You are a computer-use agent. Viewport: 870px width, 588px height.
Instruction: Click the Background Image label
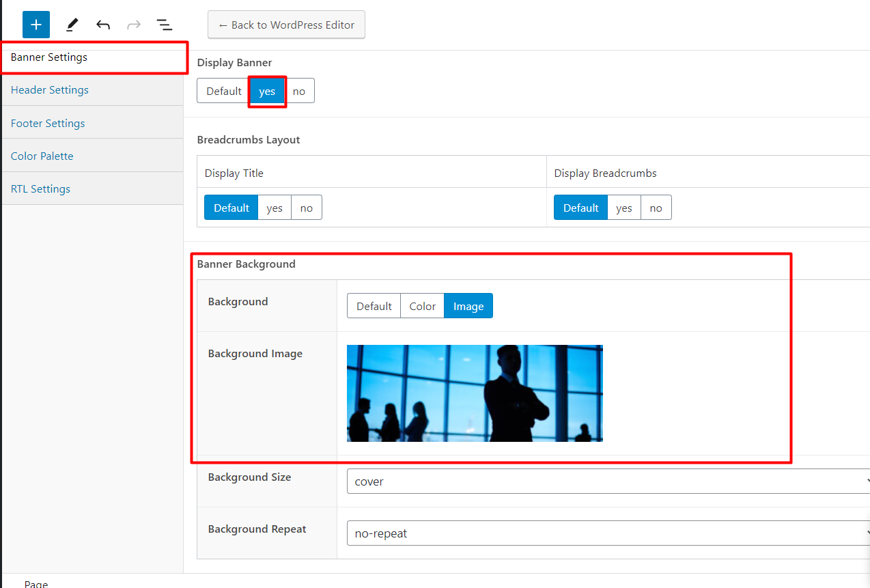click(x=255, y=354)
